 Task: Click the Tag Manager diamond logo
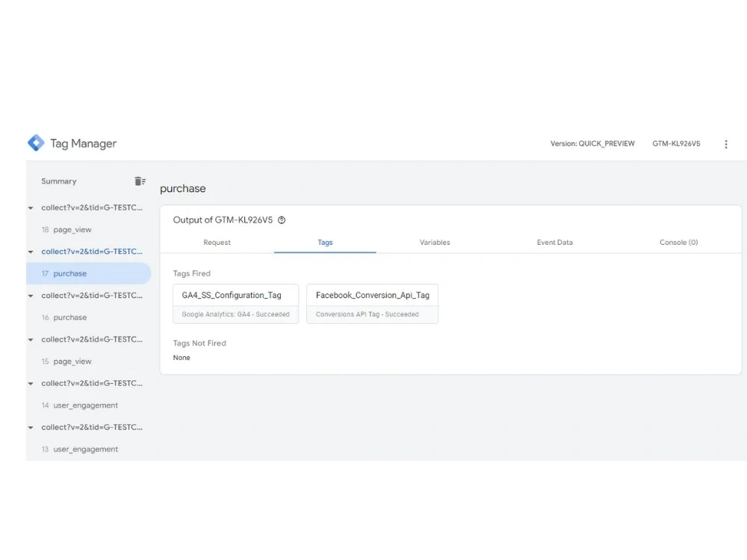[36, 143]
